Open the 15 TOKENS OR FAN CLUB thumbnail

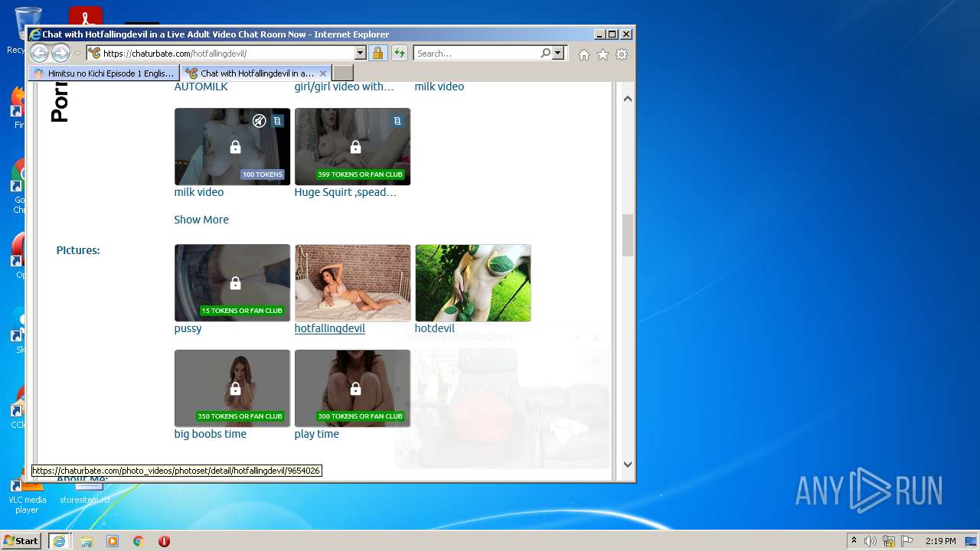pos(232,283)
